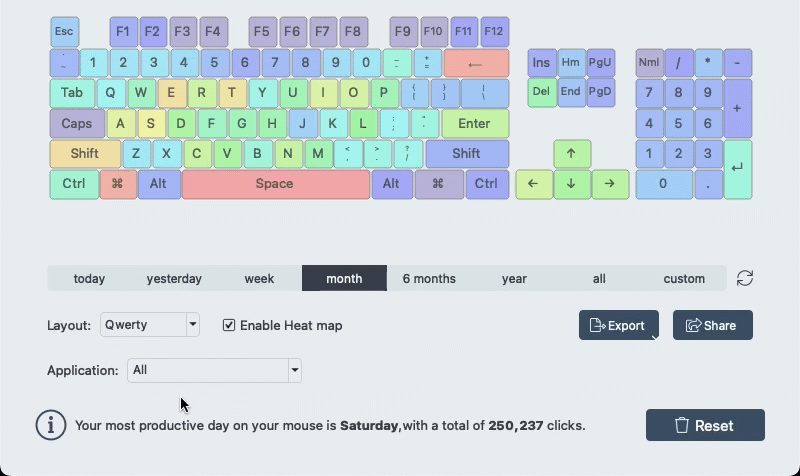Disable the Enable Heat map checkbox
This screenshot has height=476, width=800.
pos(229,325)
